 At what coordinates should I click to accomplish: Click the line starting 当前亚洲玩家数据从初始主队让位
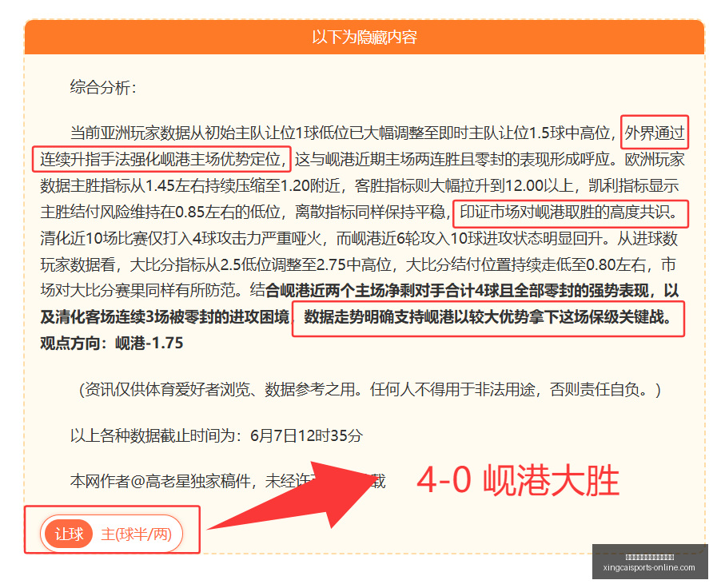(376, 133)
